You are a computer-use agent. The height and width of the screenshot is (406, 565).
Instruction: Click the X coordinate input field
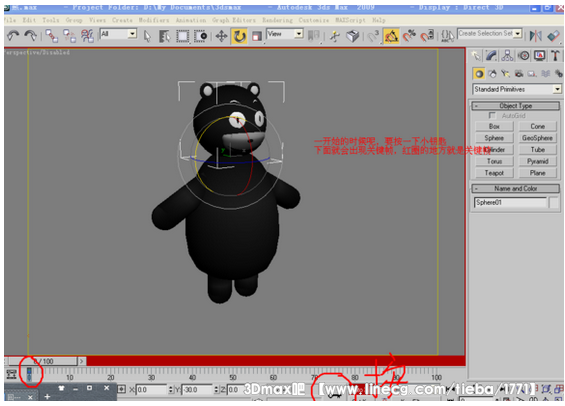pos(151,390)
